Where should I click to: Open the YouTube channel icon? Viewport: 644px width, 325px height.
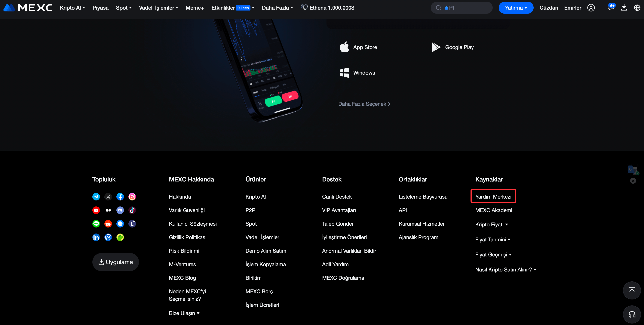click(96, 210)
